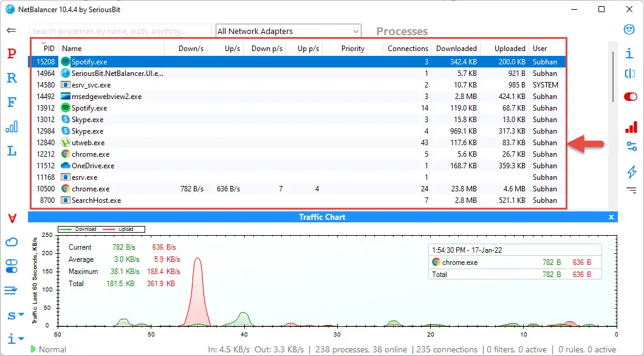Click the SYSTEM user cell for esrv_svc.exe
Screen dimensions: 644x356
pyautogui.click(x=546, y=85)
